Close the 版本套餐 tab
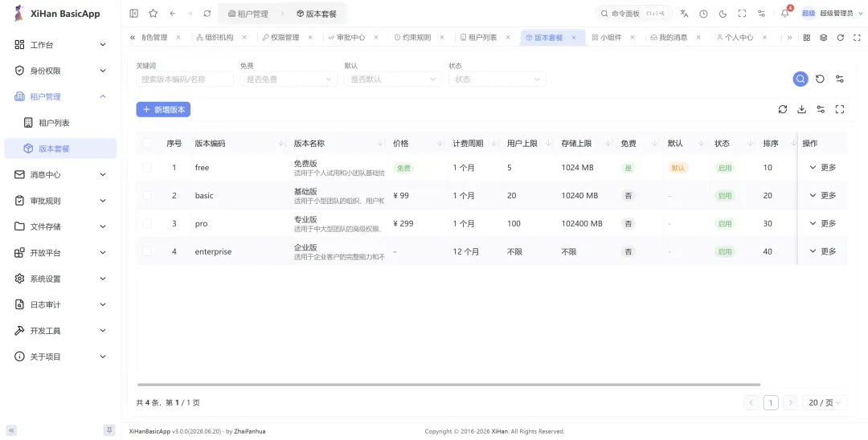This screenshot has height=440, width=868. point(574,38)
